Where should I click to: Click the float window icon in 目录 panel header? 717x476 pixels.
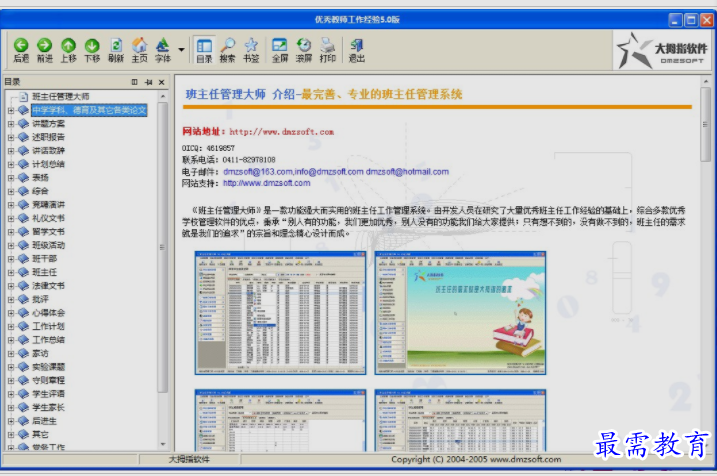point(134,82)
